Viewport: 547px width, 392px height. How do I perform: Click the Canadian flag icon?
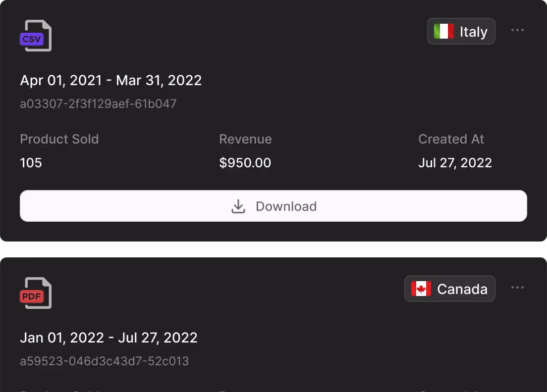click(x=421, y=289)
